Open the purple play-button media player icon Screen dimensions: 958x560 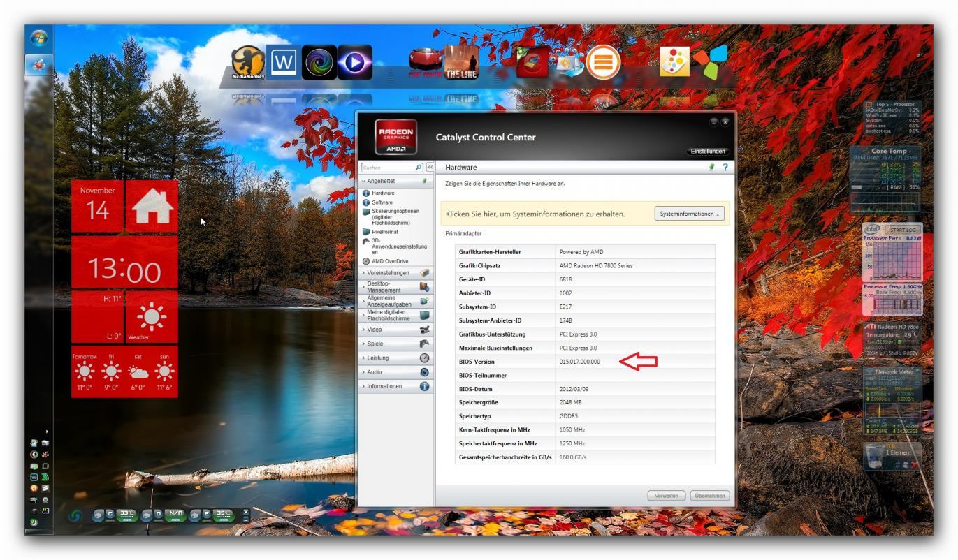[355, 63]
